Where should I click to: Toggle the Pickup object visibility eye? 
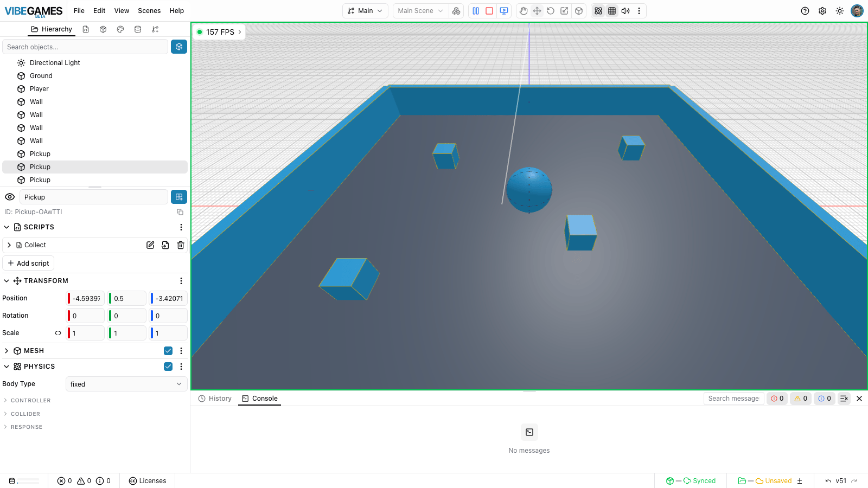pyautogui.click(x=10, y=197)
